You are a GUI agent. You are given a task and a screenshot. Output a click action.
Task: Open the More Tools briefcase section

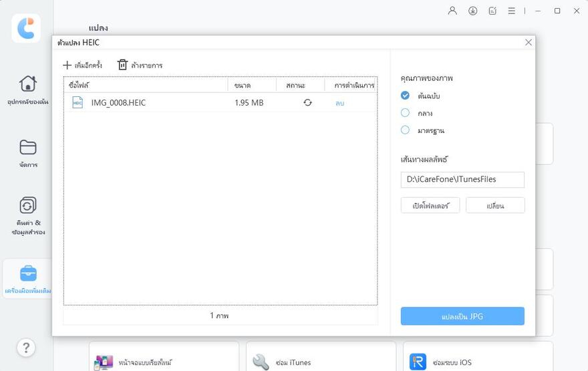(27, 279)
